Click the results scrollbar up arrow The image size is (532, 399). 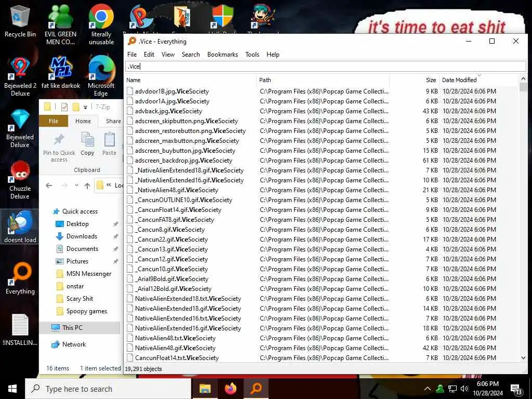point(523,79)
